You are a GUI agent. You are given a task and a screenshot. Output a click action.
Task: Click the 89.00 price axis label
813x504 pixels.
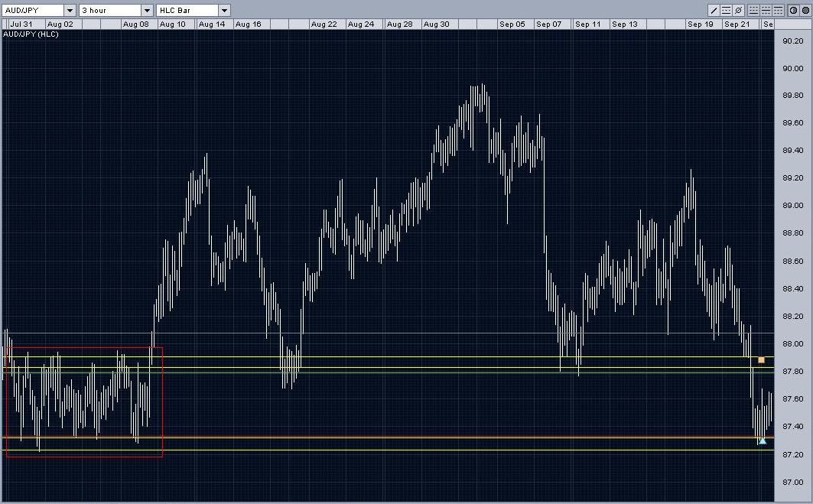tap(792, 206)
